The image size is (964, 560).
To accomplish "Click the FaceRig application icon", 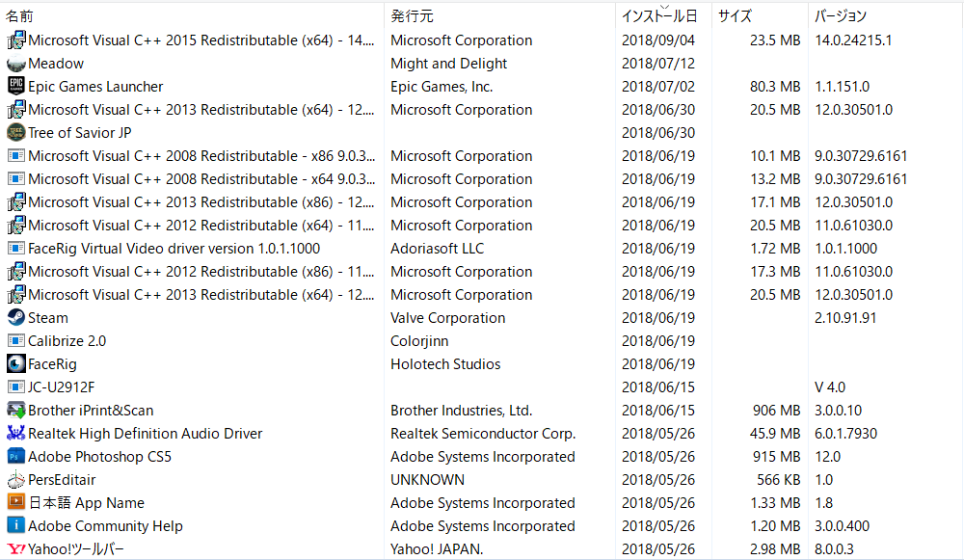I will pyautogui.click(x=15, y=364).
